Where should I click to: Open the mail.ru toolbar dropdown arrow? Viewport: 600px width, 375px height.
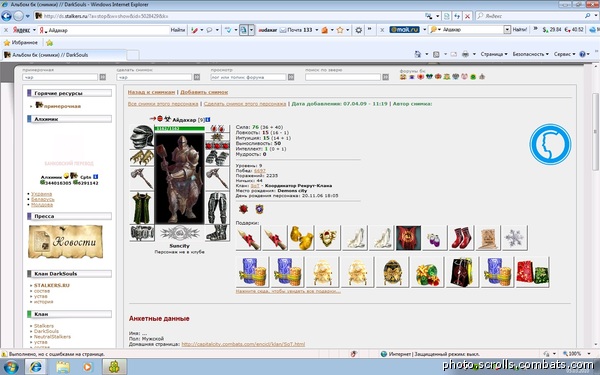424,30
